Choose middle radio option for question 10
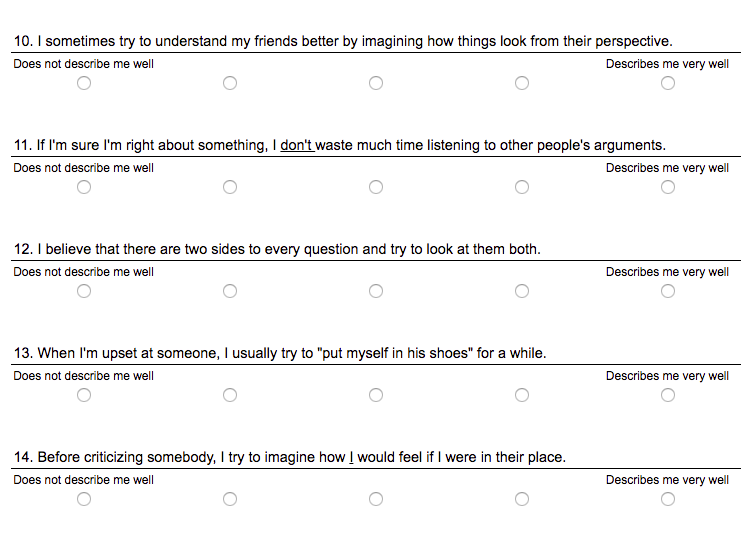Viewport: 756px width, 538px height. 376,83
